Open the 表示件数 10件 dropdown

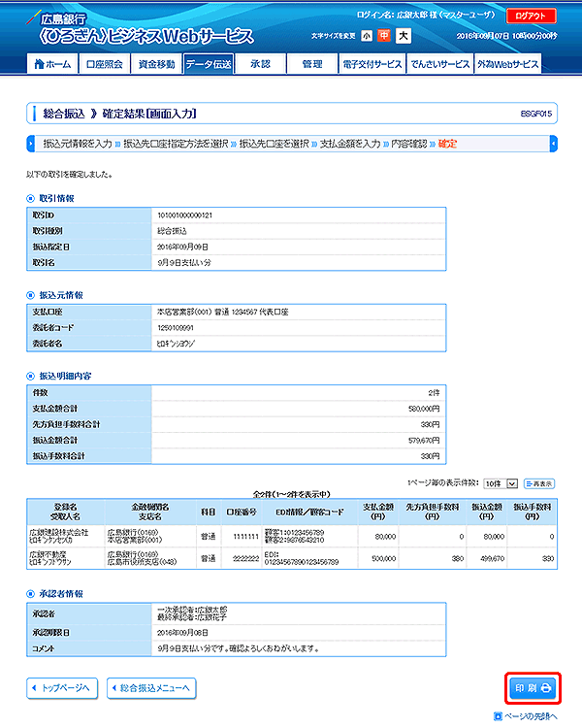[500, 483]
